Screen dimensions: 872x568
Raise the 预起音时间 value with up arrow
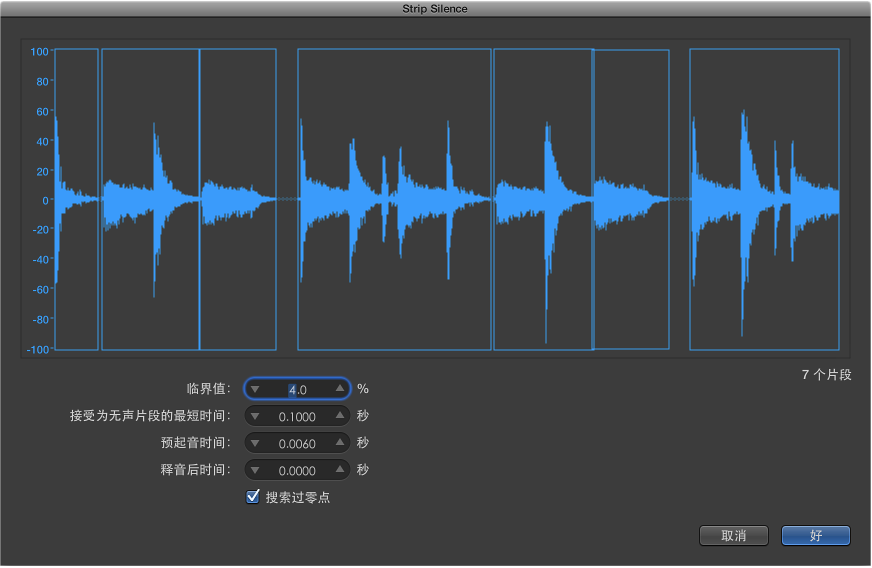[x=340, y=443]
